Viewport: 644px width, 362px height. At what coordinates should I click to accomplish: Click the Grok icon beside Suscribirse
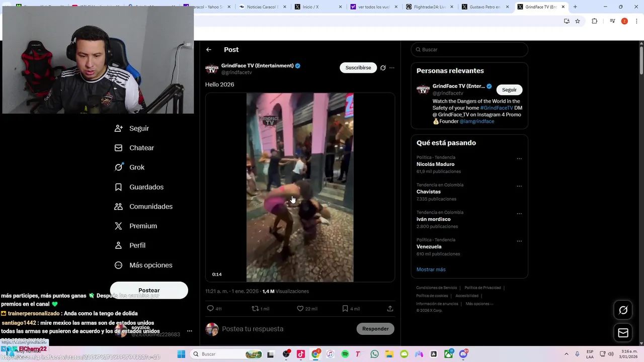(x=383, y=68)
